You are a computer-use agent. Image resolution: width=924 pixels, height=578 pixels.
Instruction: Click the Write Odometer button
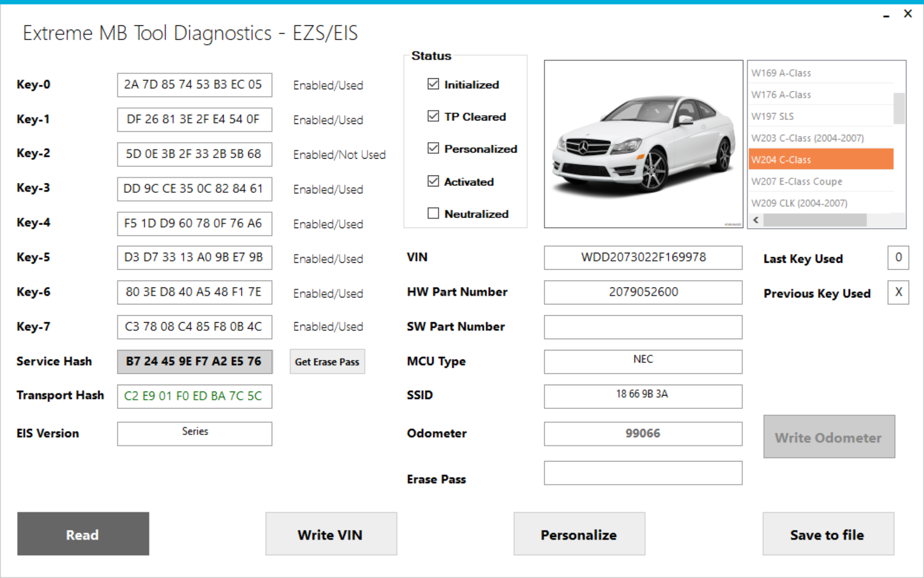tap(829, 437)
